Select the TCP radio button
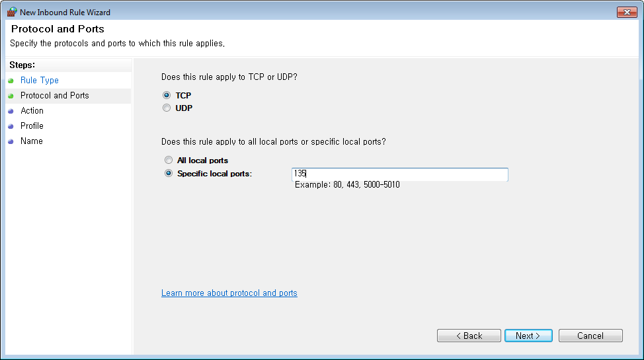This screenshot has height=360, width=644. 167,95
